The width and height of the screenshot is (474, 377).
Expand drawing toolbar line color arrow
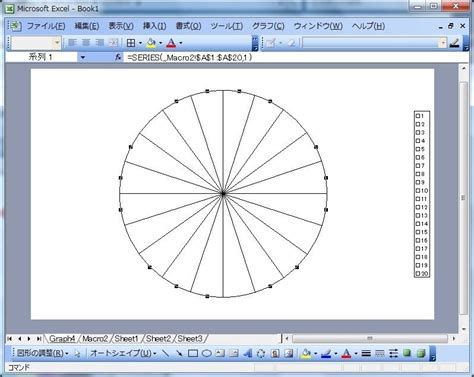[x=335, y=353]
